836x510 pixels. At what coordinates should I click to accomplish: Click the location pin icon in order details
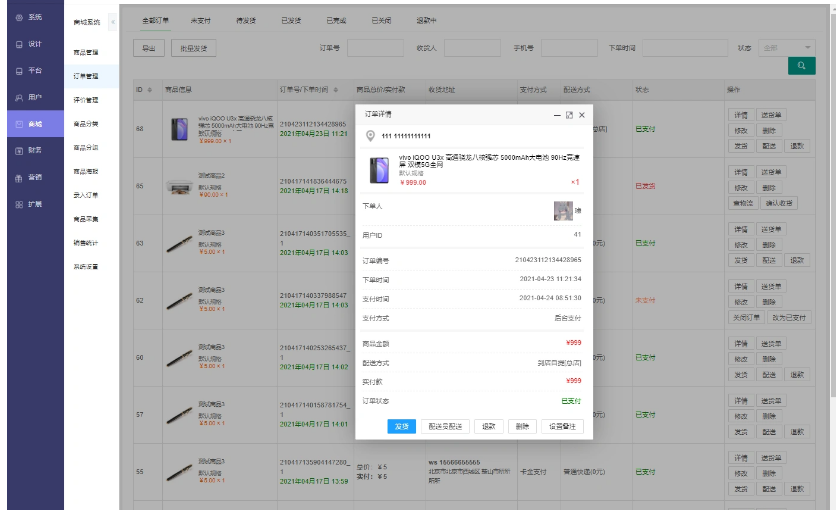370,136
